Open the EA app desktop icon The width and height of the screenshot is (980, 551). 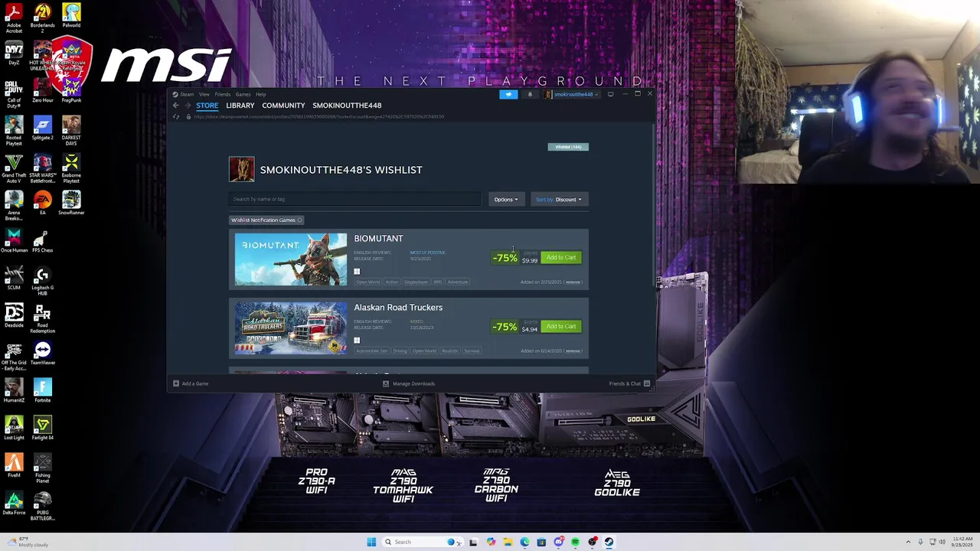point(42,203)
